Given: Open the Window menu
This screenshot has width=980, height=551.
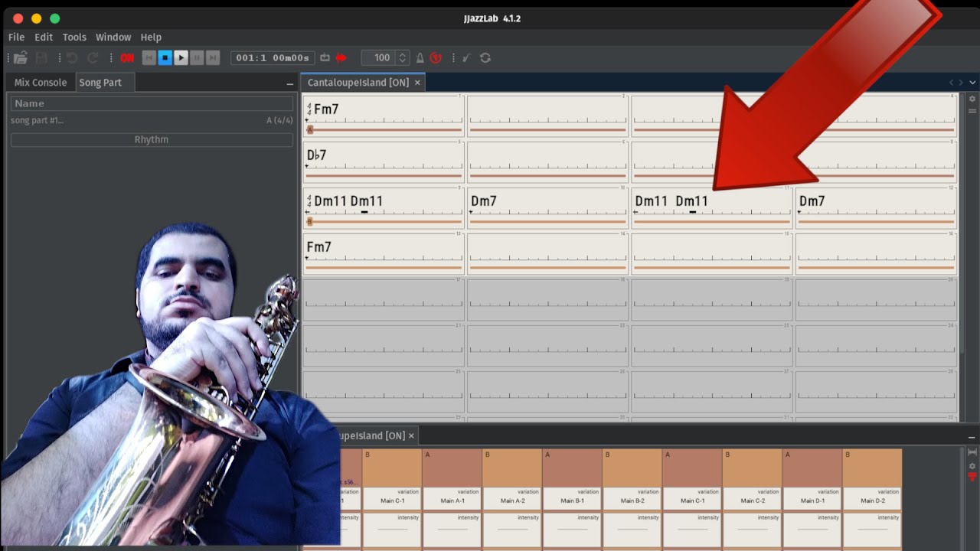Looking at the screenshot, I should pyautogui.click(x=113, y=37).
